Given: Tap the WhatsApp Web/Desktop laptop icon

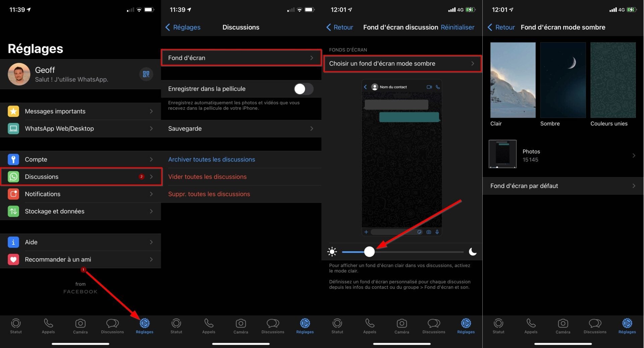Looking at the screenshot, I should [x=13, y=129].
